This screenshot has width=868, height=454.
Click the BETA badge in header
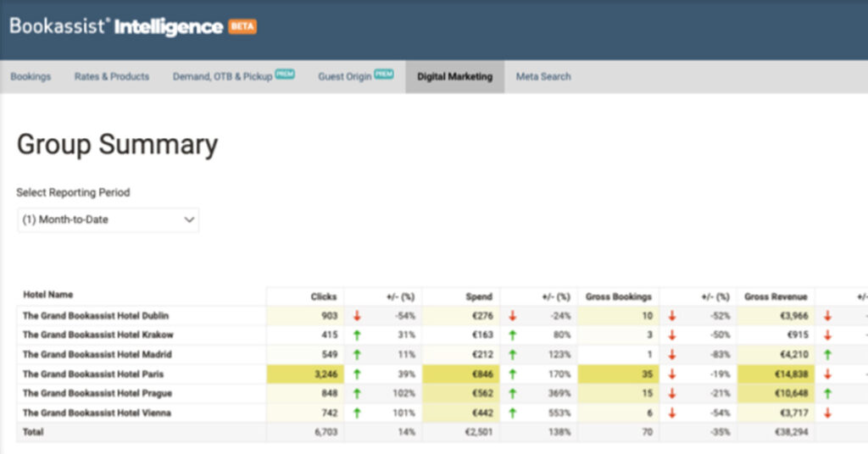coord(242,26)
